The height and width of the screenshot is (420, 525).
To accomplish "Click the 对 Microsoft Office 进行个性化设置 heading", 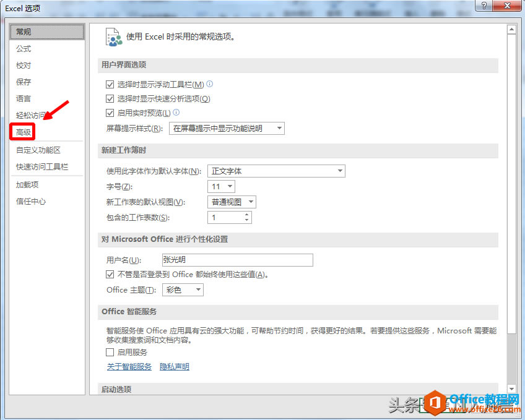I will [165, 239].
